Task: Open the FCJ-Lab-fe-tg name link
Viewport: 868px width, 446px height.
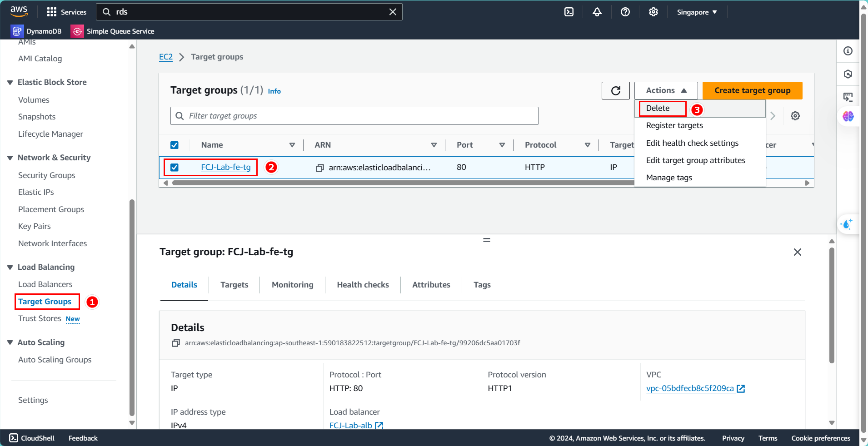Action: pyautogui.click(x=226, y=167)
